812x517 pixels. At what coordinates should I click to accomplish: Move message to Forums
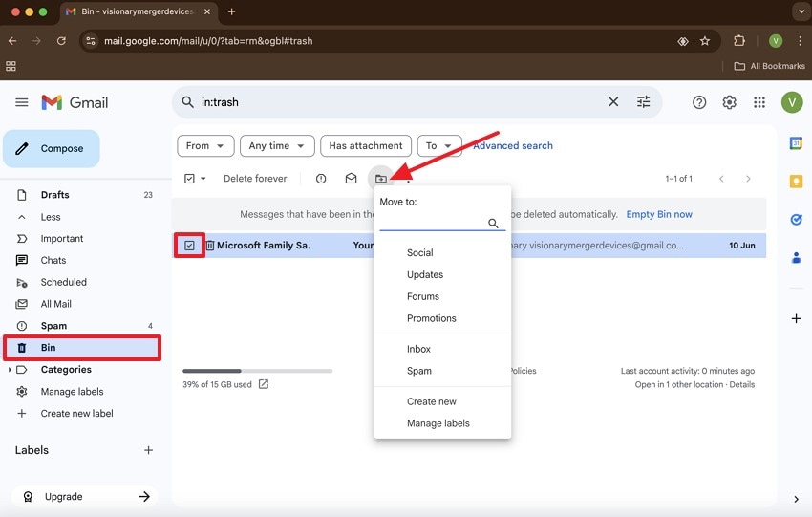[x=423, y=296]
